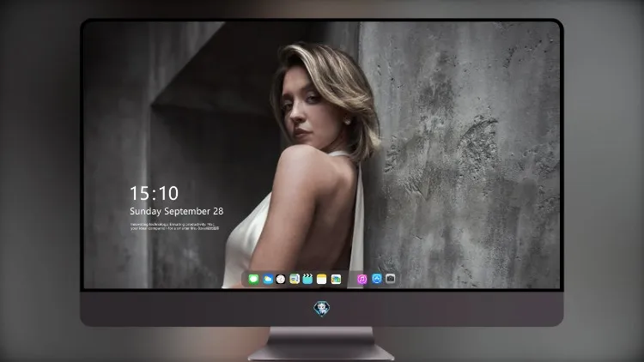Click the dock gap before iTunes icon
Viewport: 644px width, 362px height.
coord(349,279)
